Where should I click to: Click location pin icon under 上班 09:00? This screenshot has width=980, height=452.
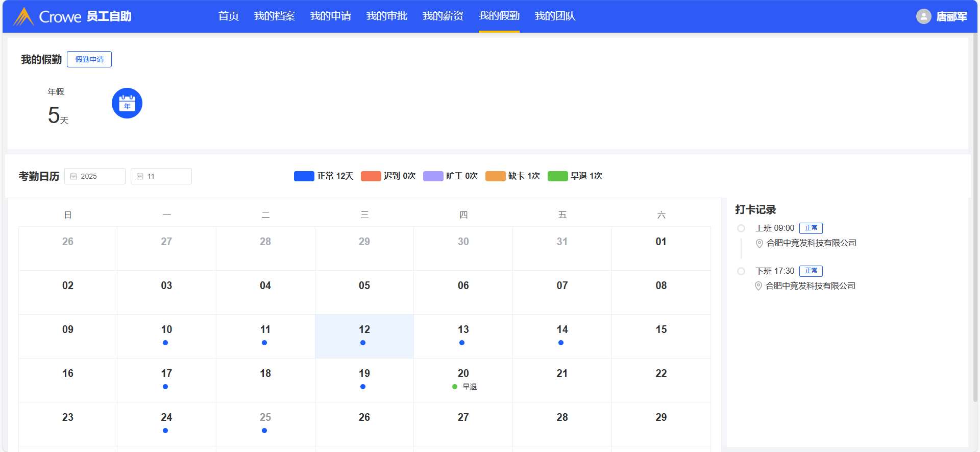[759, 244]
